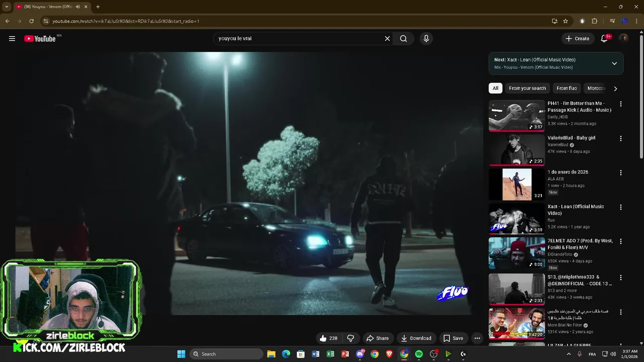Show more filter chips arrow
Screen dimensions: 644x362
pyautogui.click(x=615, y=88)
